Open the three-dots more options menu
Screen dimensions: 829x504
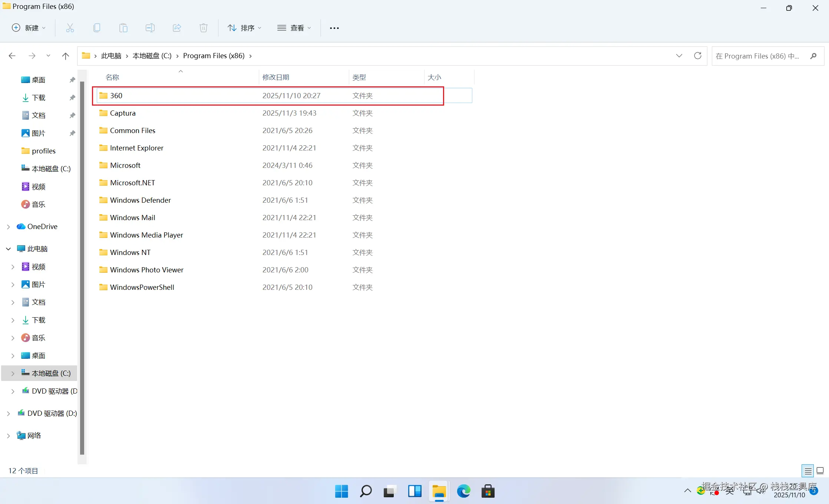(x=334, y=28)
